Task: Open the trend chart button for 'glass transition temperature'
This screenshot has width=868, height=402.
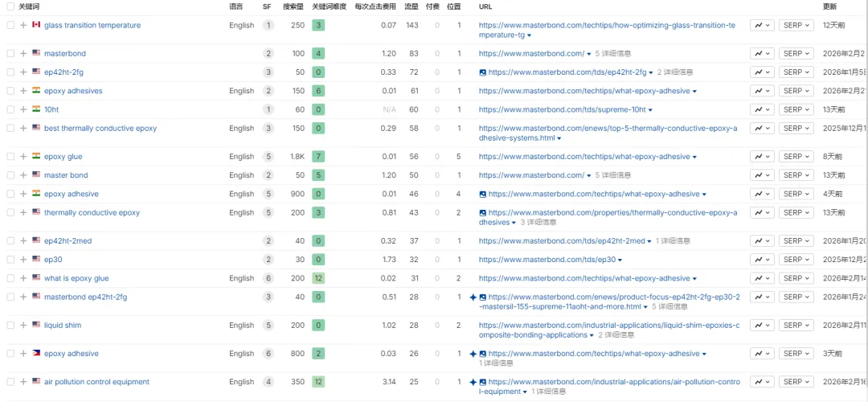Action: click(x=762, y=26)
